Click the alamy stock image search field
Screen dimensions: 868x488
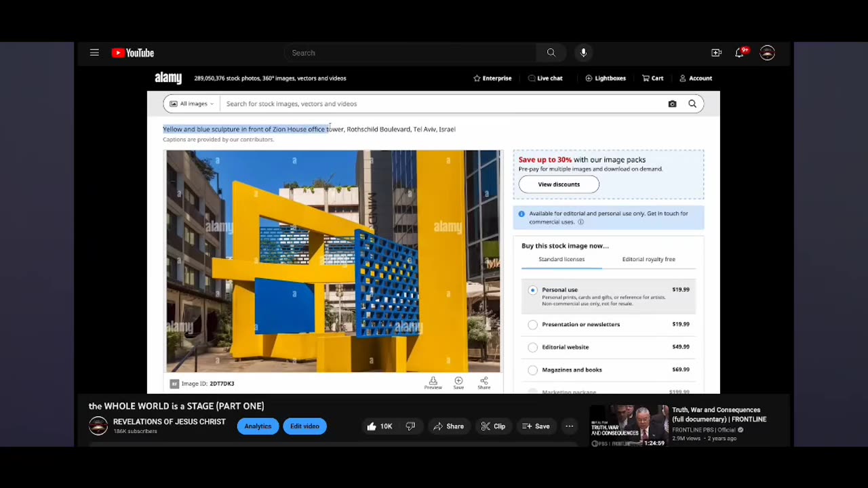click(441, 104)
